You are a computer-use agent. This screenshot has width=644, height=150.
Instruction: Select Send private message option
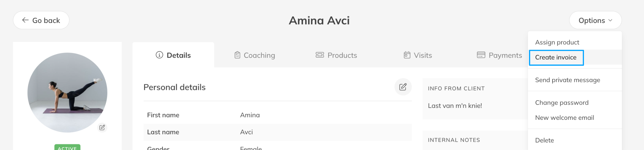coord(567,80)
